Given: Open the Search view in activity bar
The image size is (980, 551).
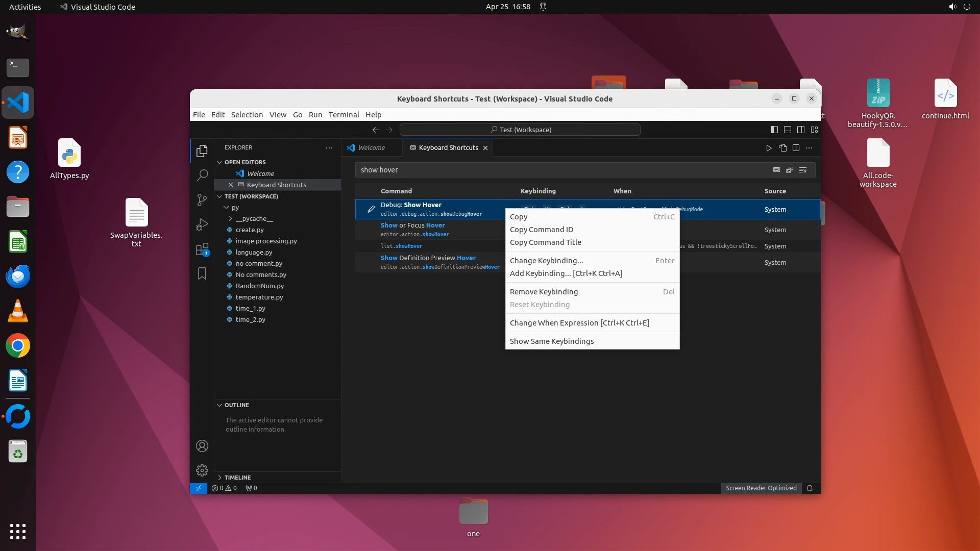Looking at the screenshot, I should coord(202,176).
